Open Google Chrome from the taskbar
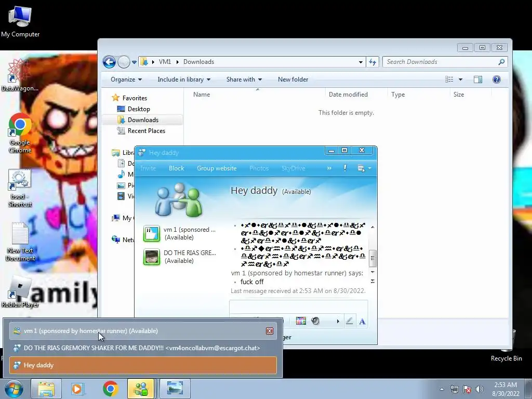Viewport: 532px width, 399px height. click(110, 389)
